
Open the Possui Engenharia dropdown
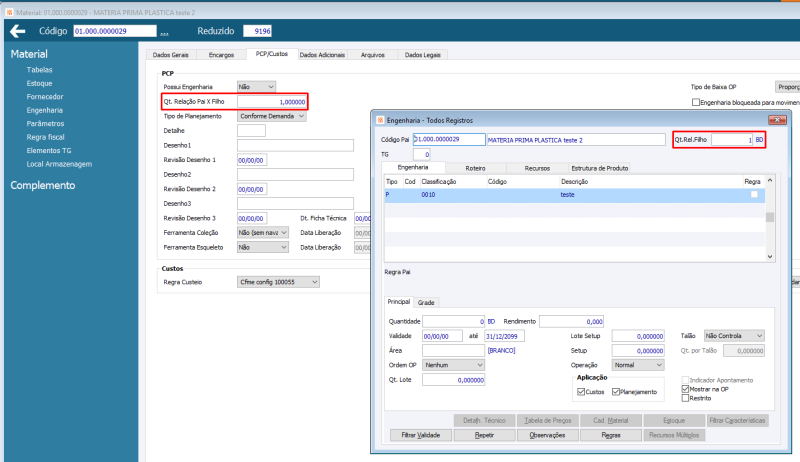(x=256, y=87)
